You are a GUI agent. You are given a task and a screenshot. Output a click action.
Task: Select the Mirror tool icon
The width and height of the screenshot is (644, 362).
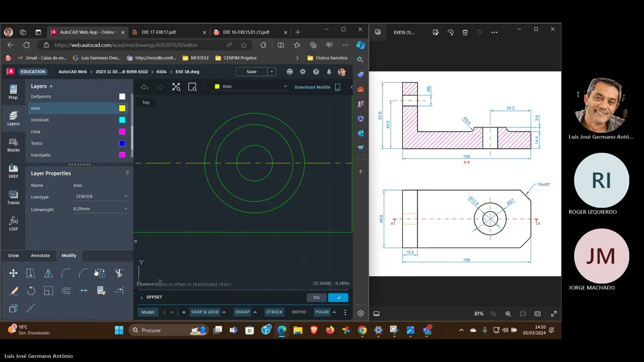48,273
